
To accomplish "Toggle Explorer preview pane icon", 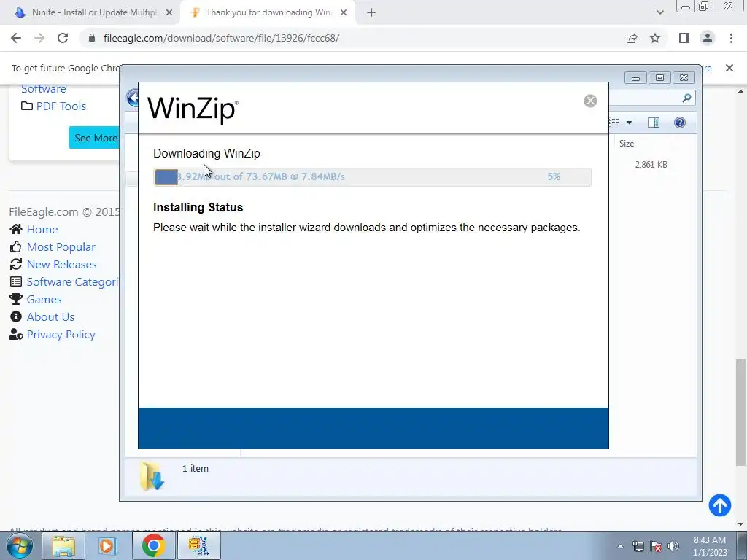I will pos(654,122).
